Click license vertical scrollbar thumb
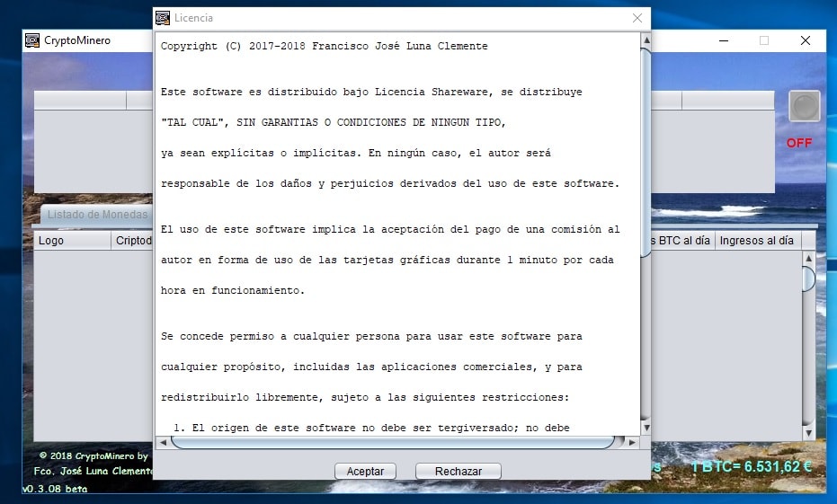The width and height of the screenshot is (837, 504). pyautogui.click(x=646, y=152)
